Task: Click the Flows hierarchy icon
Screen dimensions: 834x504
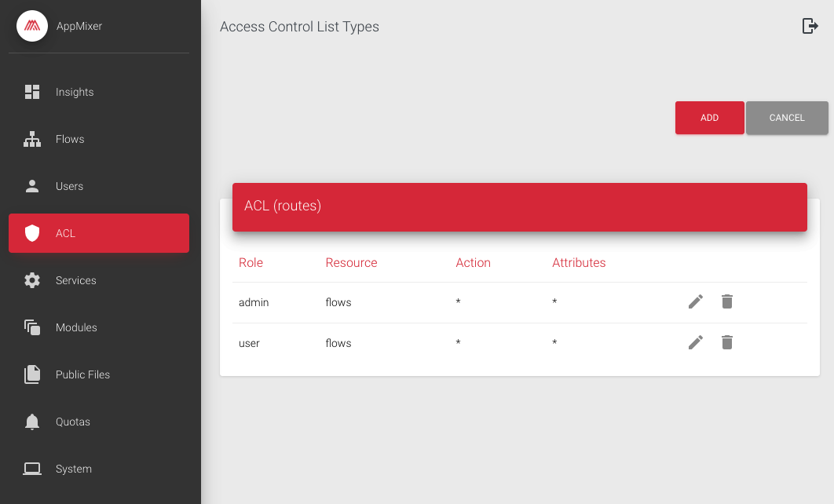Action: 32,139
